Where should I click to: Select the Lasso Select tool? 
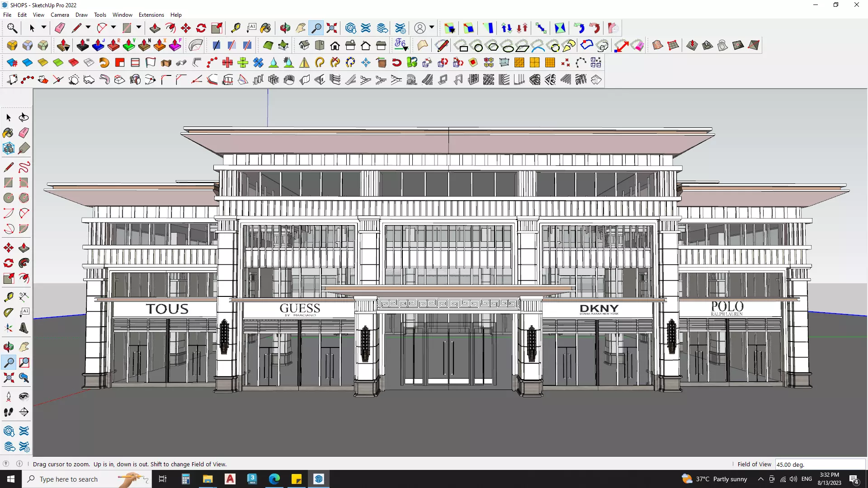point(24,117)
